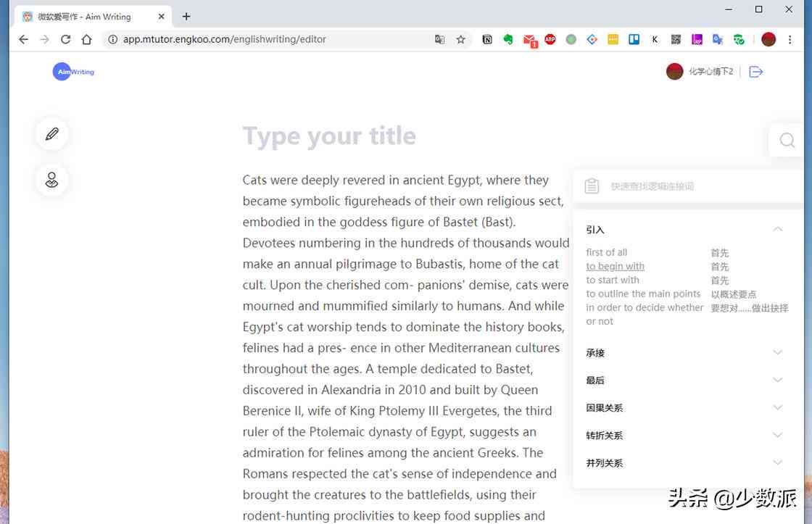This screenshot has height=524, width=812.
Task: Click the username 化学心情下2
Action: [710, 72]
